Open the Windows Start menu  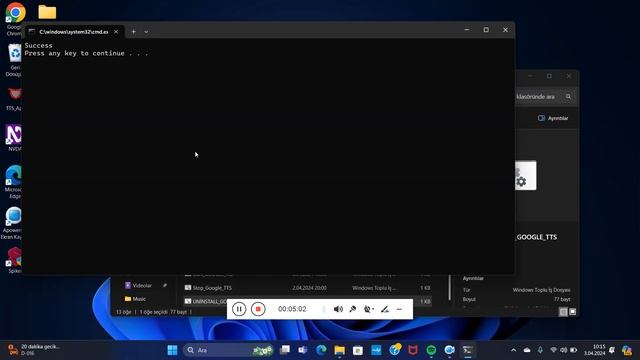pyautogui.click(x=172, y=350)
